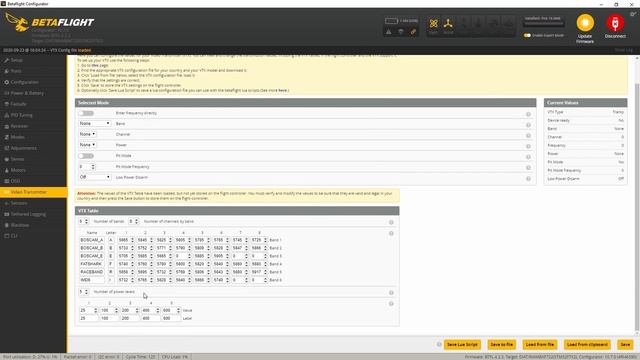Click the Accel sensor status icon
The width and height of the screenshot is (640, 360).
click(448, 24)
